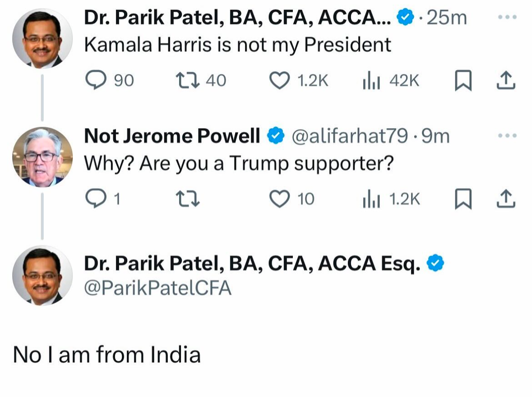Like Not Jerome Powell's reply
Image resolution: width=532 pixels, height=397 pixels.
tap(280, 199)
